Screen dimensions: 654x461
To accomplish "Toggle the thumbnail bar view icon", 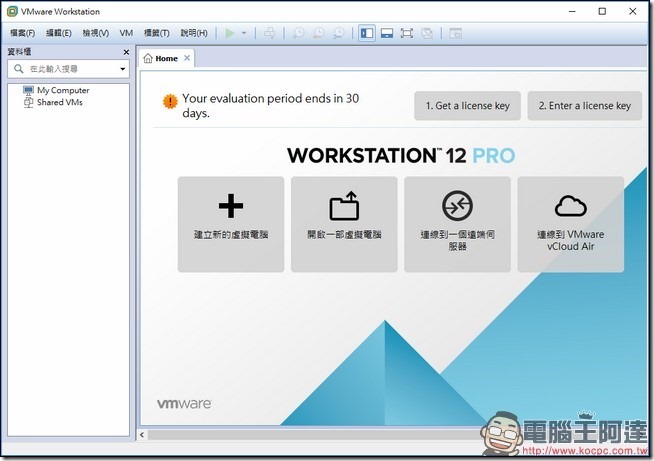I will (x=387, y=33).
